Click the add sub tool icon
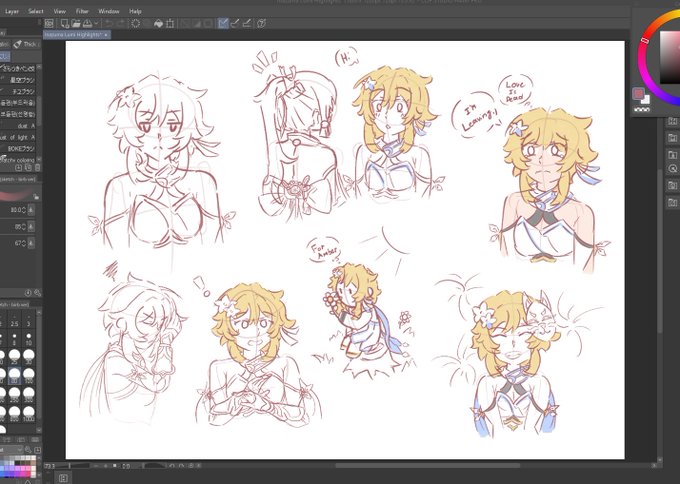Image resolution: width=680 pixels, height=484 pixels. (19, 167)
